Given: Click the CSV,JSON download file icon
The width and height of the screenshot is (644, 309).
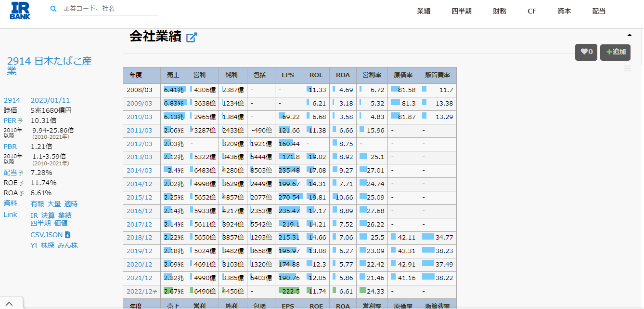Looking at the screenshot, I should click(68, 235).
